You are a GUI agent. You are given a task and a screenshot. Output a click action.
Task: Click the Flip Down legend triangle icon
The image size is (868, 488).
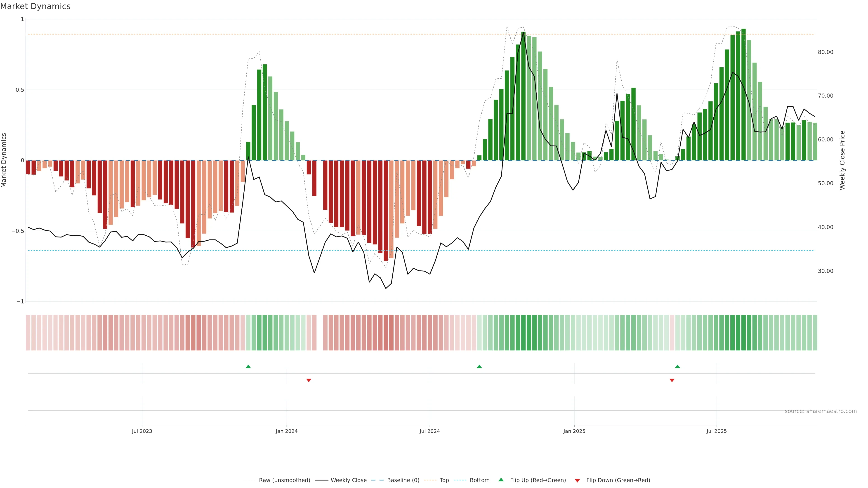577,480
